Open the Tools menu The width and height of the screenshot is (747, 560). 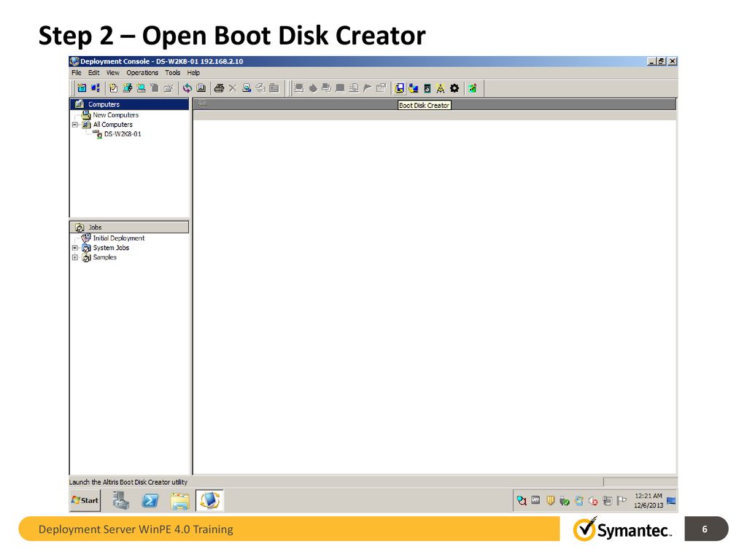[172, 73]
